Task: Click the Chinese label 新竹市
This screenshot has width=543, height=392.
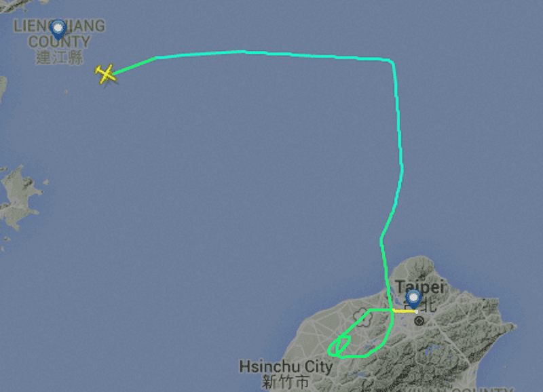Action: (285, 383)
